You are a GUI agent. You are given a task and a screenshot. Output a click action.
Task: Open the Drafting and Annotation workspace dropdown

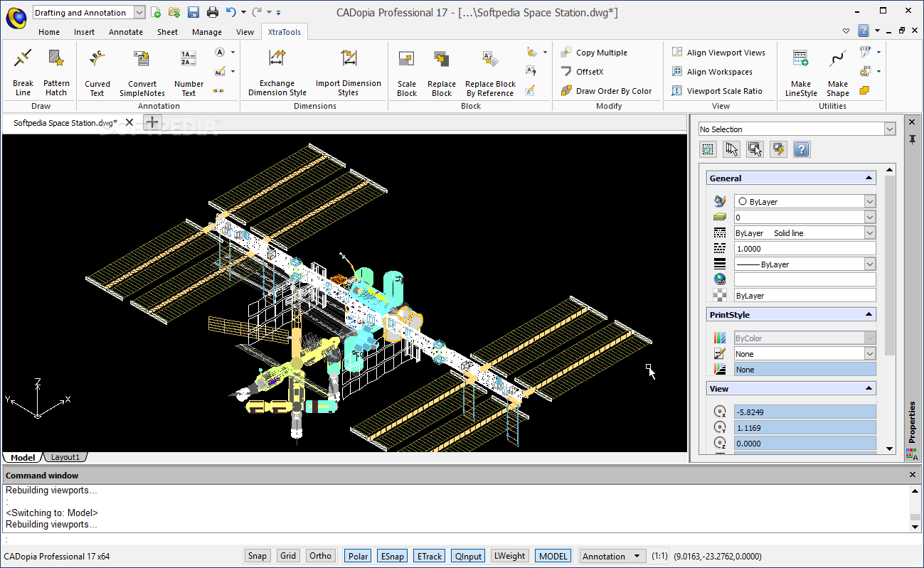coord(139,13)
